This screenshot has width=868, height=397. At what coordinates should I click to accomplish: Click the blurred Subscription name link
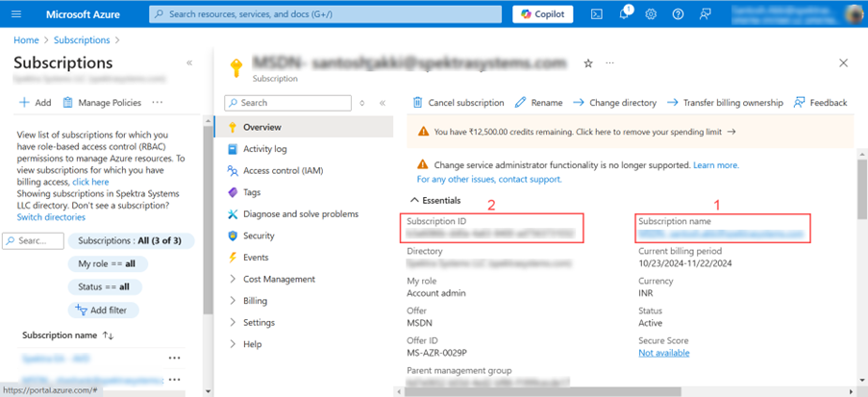click(x=720, y=235)
